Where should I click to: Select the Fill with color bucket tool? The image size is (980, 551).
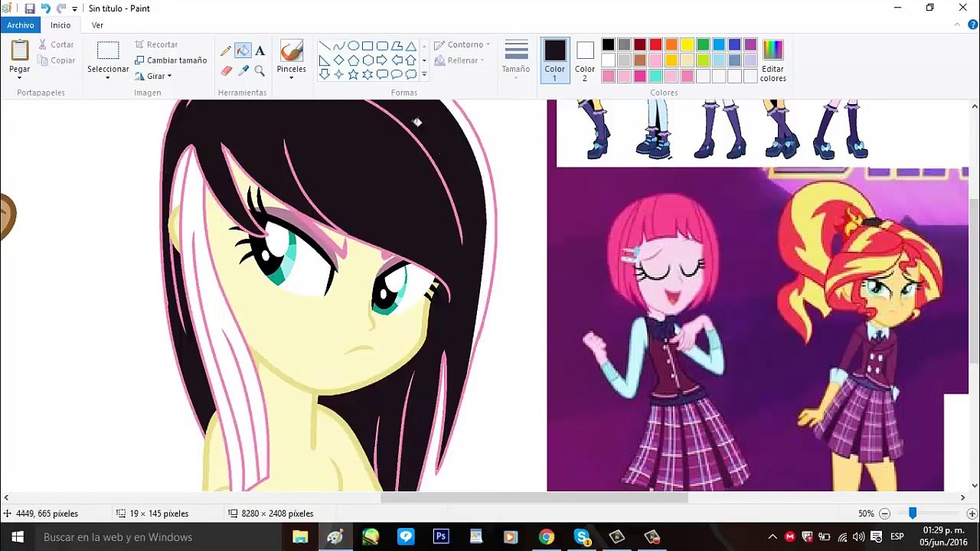click(x=243, y=51)
